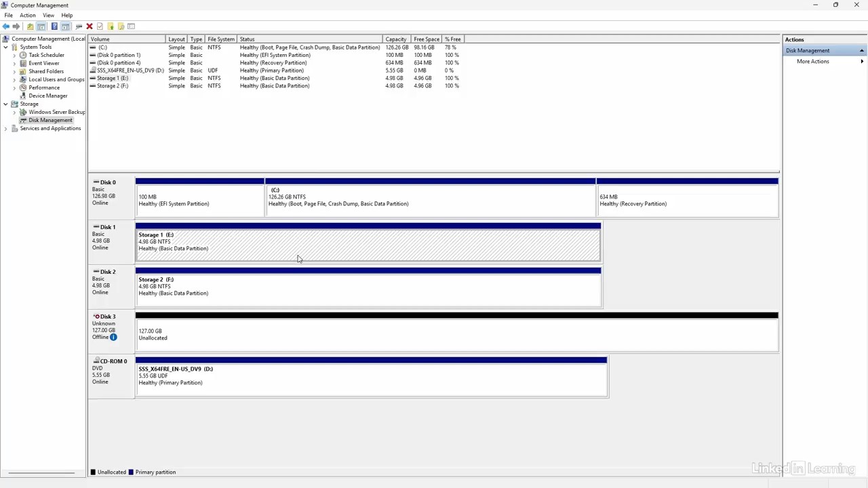
Task: Click the Services and Applications icon
Action: pyautogui.click(x=14, y=128)
